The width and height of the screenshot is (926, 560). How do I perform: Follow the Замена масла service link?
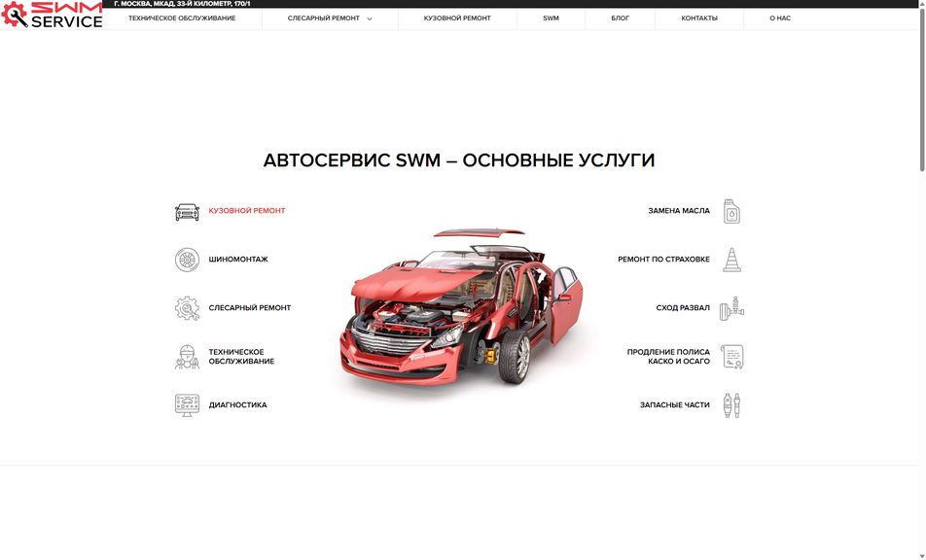(679, 211)
